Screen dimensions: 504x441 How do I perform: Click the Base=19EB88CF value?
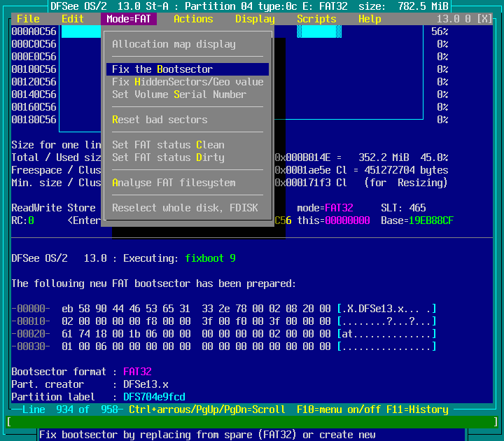click(x=417, y=220)
